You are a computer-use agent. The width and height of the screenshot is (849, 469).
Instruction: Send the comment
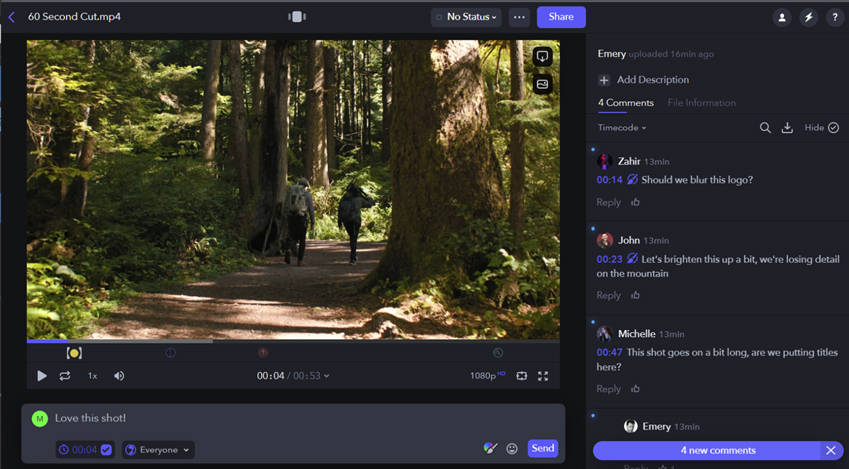click(x=543, y=448)
